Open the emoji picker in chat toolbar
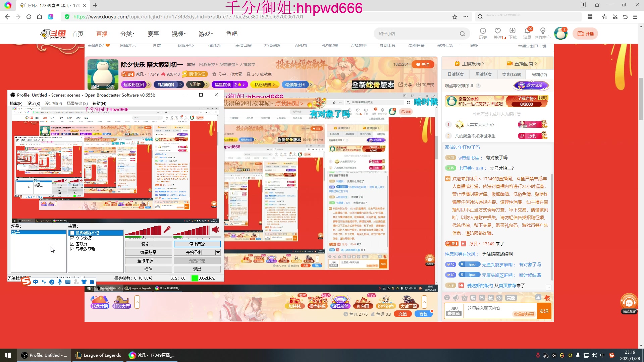Screen dimensions: 644x362 tap(447, 298)
